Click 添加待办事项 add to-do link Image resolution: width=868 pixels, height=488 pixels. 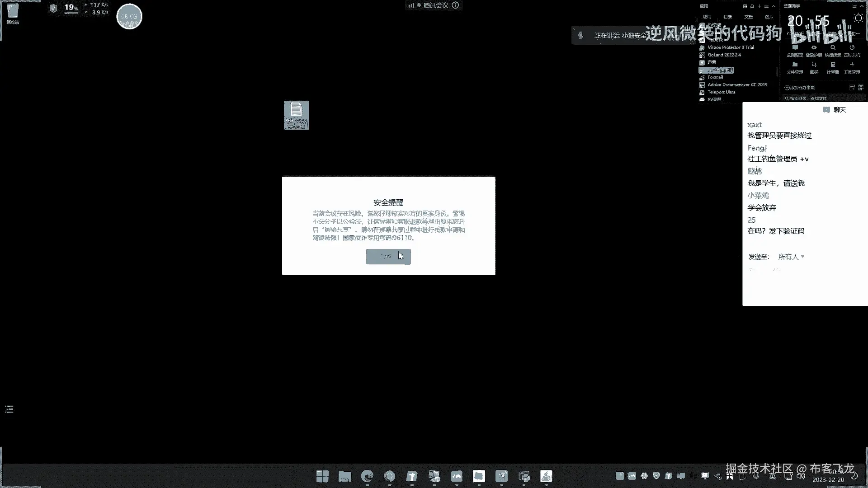tap(799, 88)
